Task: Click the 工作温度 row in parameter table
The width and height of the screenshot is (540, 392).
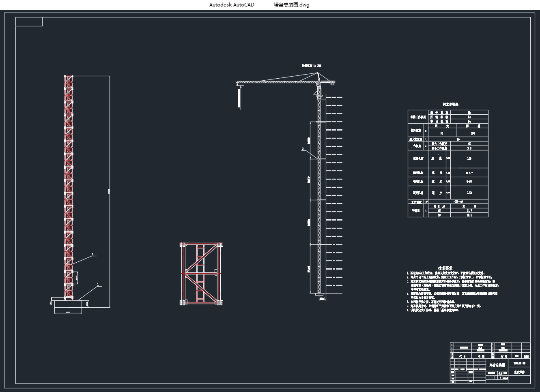Action: tap(417, 201)
